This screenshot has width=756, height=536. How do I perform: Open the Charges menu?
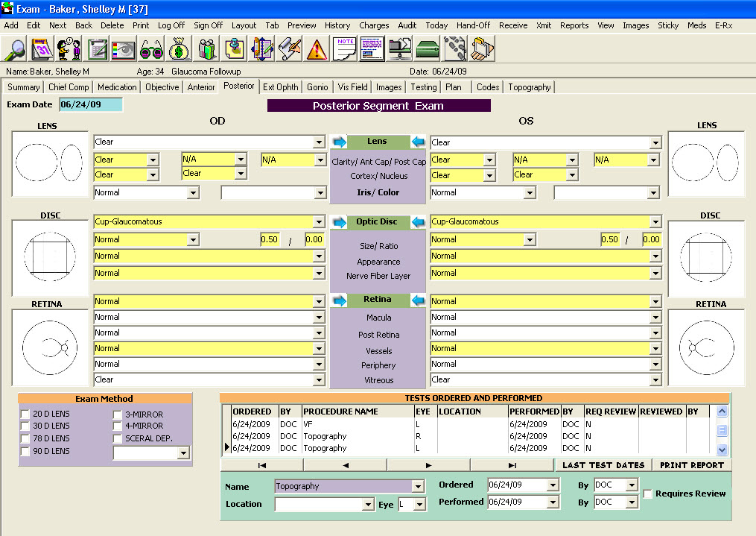tap(374, 25)
